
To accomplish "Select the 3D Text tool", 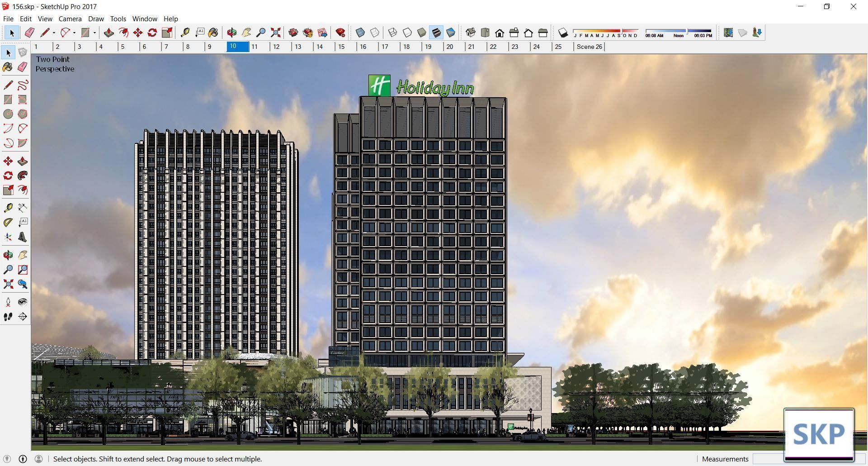I will tap(23, 237).
